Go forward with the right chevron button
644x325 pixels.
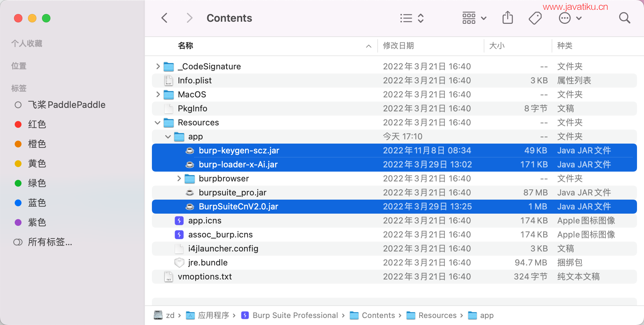pos(189,18)
